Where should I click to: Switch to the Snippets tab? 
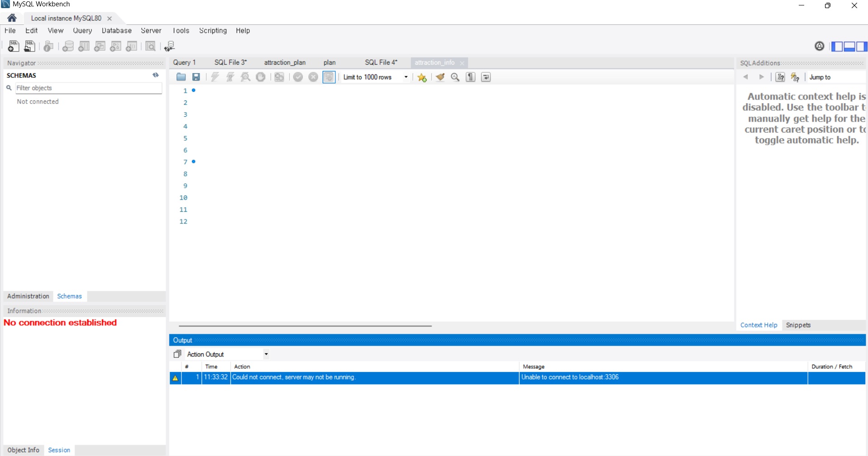coord(798,325)
